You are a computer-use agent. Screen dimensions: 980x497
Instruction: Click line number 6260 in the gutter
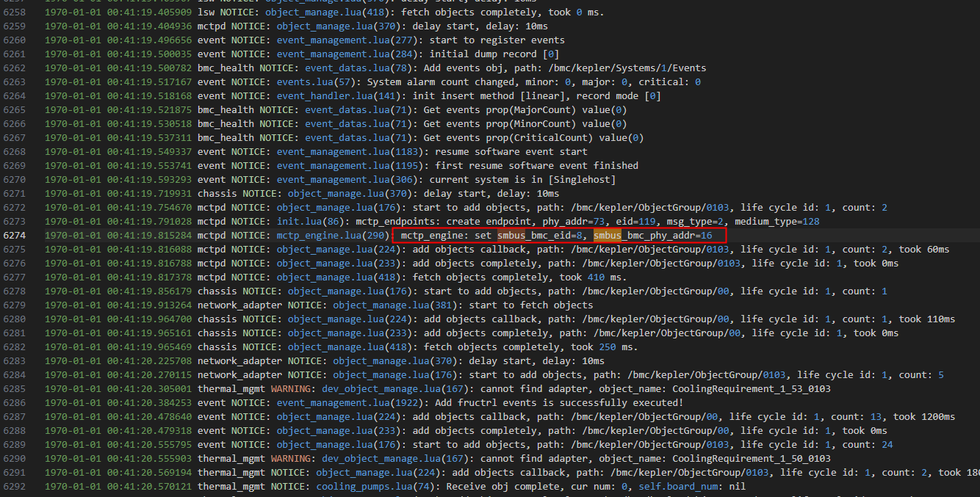[14, 40]
